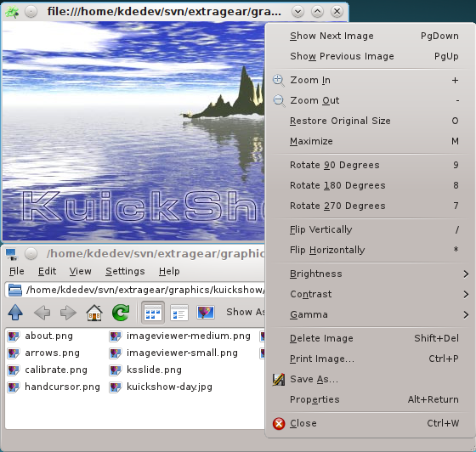Click browser window's round sticky button
476x452 pixels.
tap(31, 254)
